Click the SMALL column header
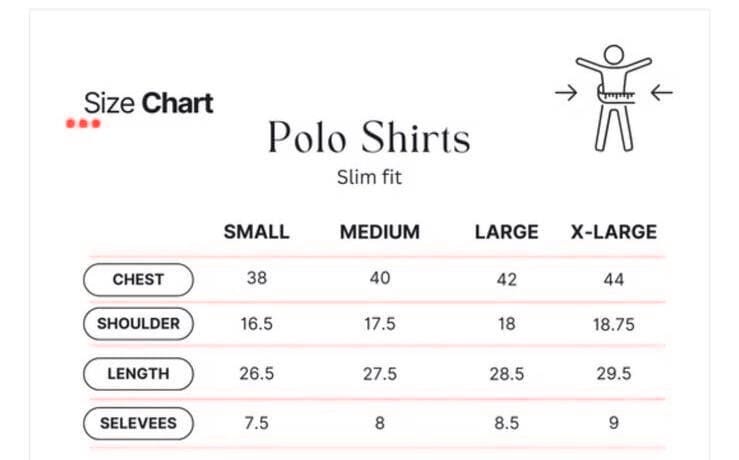 [256, 232]
